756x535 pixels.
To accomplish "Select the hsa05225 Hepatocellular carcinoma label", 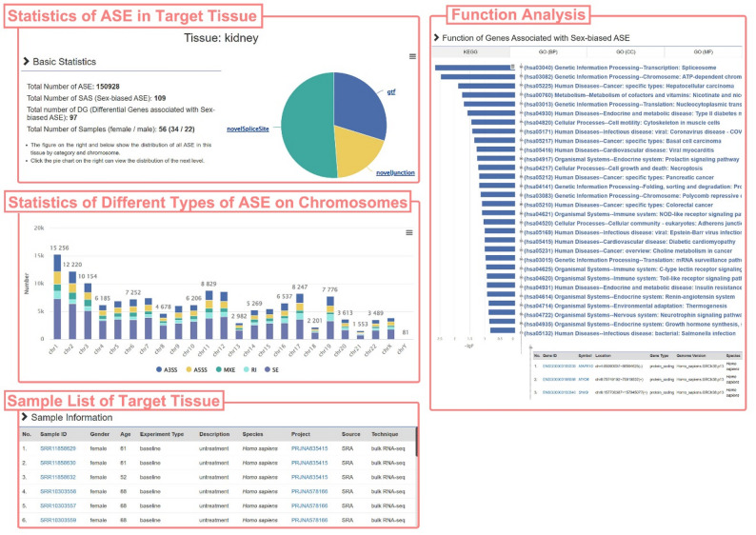I will point(629,86).
